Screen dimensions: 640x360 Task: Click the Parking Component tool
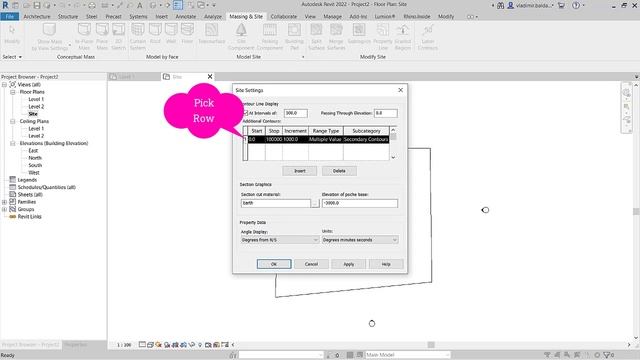click(x=269, y=37)
